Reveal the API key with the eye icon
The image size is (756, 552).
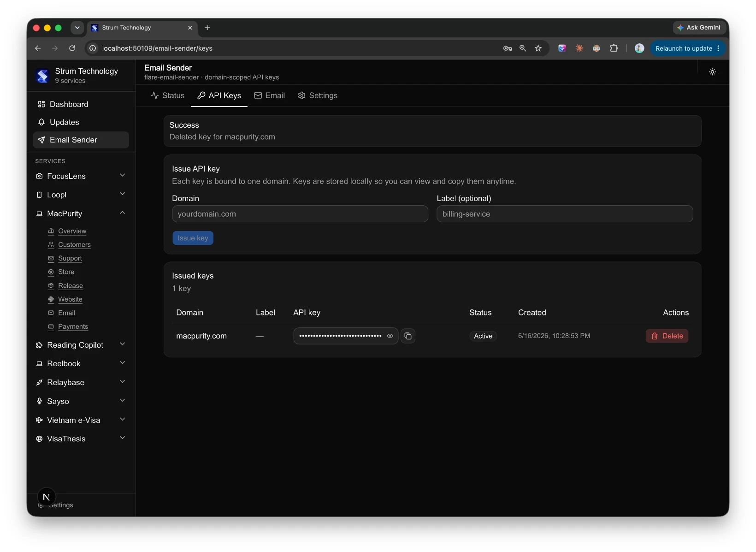tap(390, 336)
